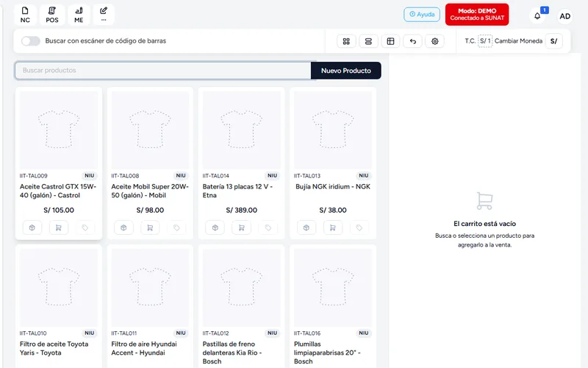
Task: Click Plumillas limpiaparabrisas product image
Action: click(x=333, y=288)
